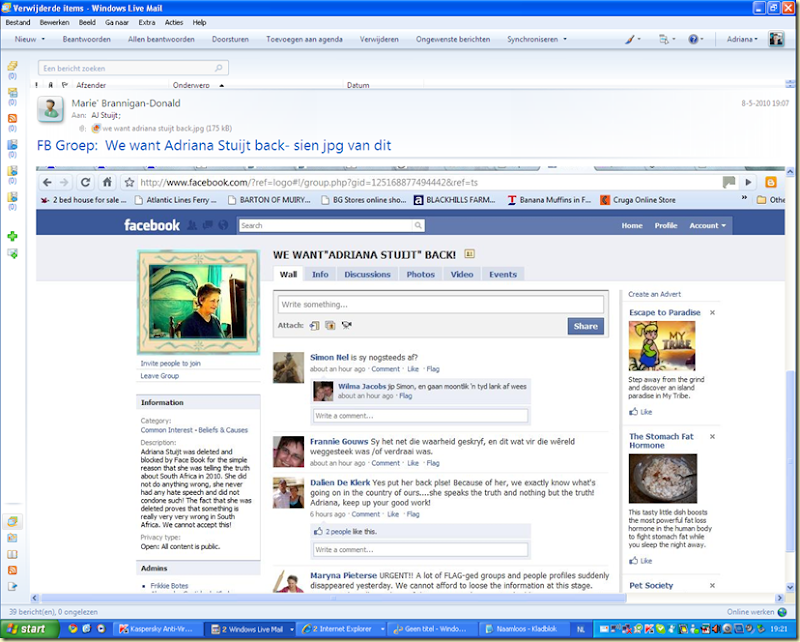
Task: Expand the Windows Live Mail taskbar group arrow
Action: [x=292, y=629]
